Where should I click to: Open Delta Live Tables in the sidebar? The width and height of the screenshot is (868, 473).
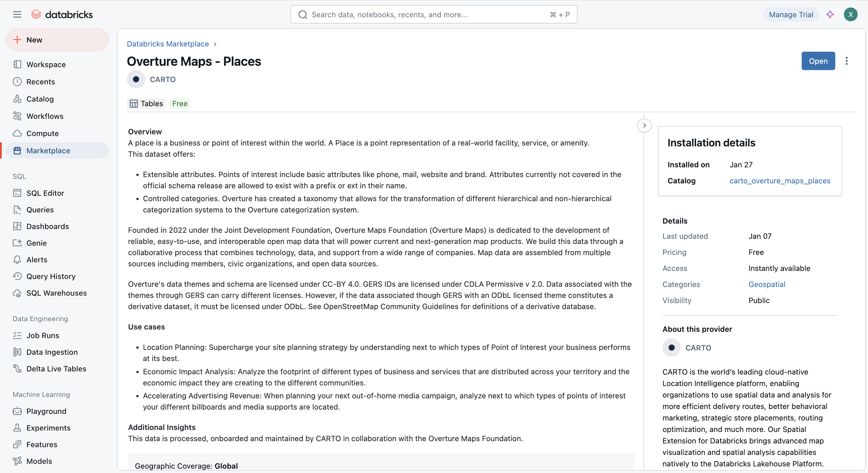click(x=57, y=369)
